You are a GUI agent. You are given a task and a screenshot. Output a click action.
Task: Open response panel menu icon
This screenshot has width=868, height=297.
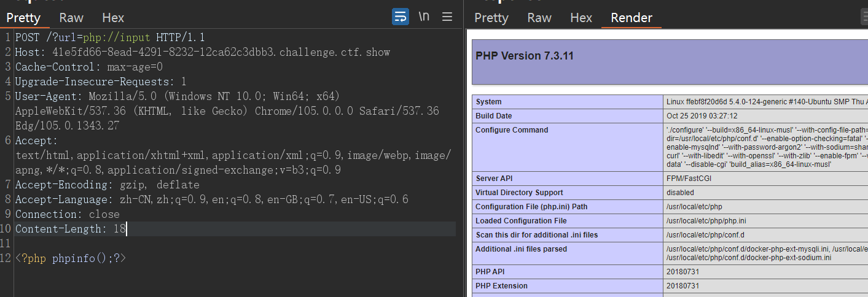pos(865,17)
